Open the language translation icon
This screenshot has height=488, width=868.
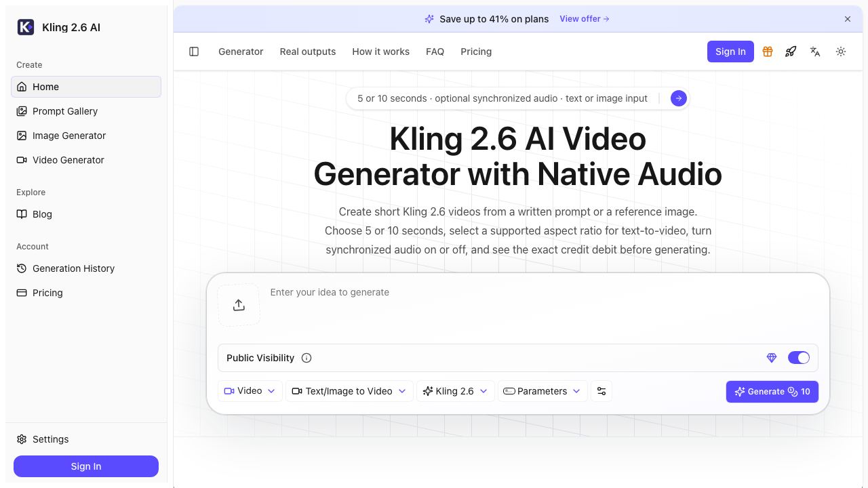click(x=815, y=52)
